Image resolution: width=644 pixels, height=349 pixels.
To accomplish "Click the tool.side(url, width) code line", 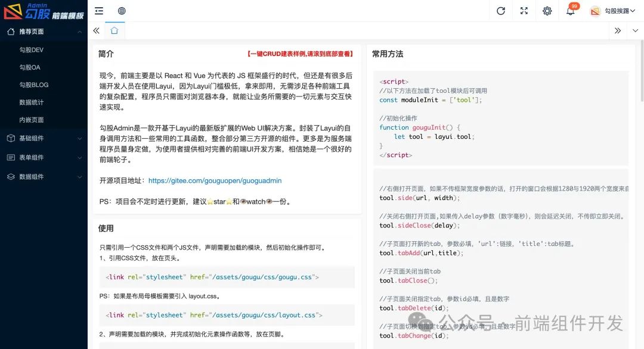I will tap(419, 198).
